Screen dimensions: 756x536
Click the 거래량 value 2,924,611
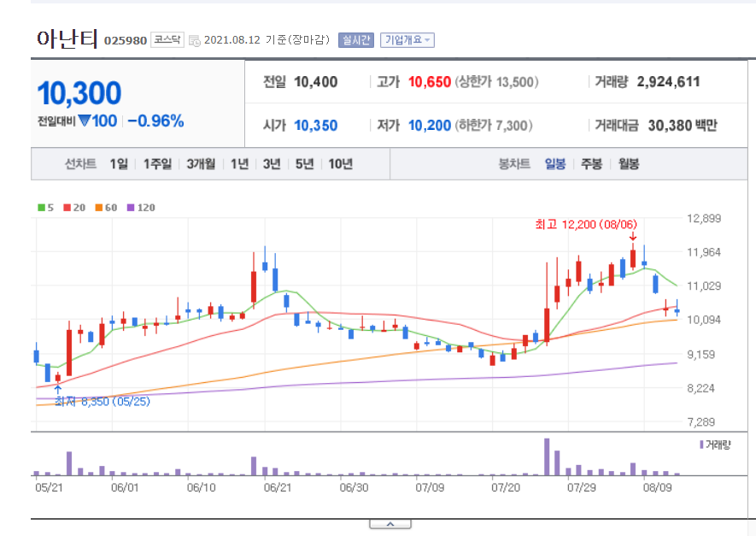(668, 82)
